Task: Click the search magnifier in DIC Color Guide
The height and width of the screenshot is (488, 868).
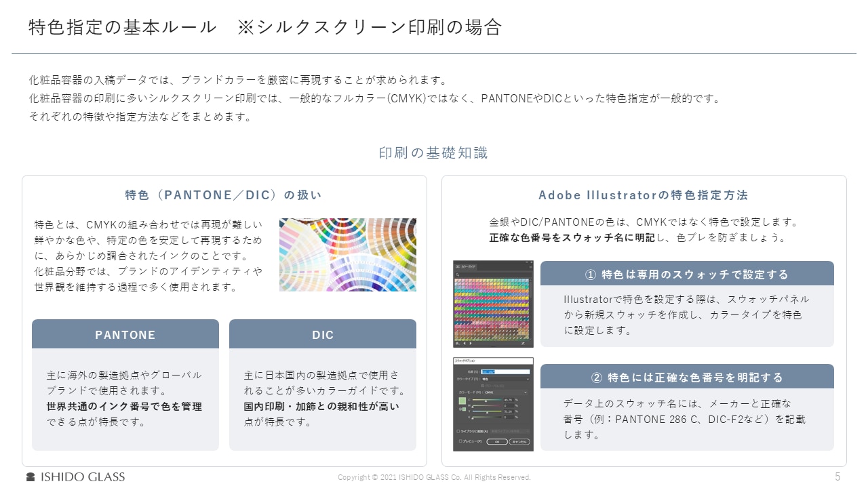Action: point(458,274)
